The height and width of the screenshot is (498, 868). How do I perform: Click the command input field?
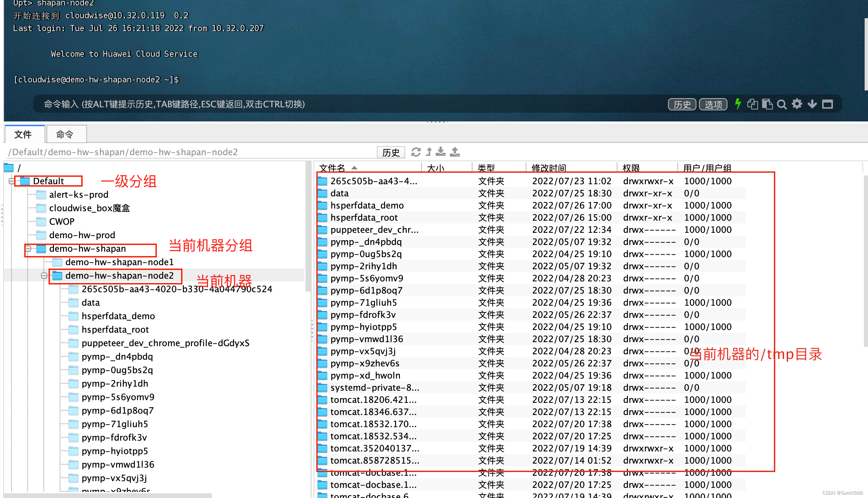[x=342, y=104]
